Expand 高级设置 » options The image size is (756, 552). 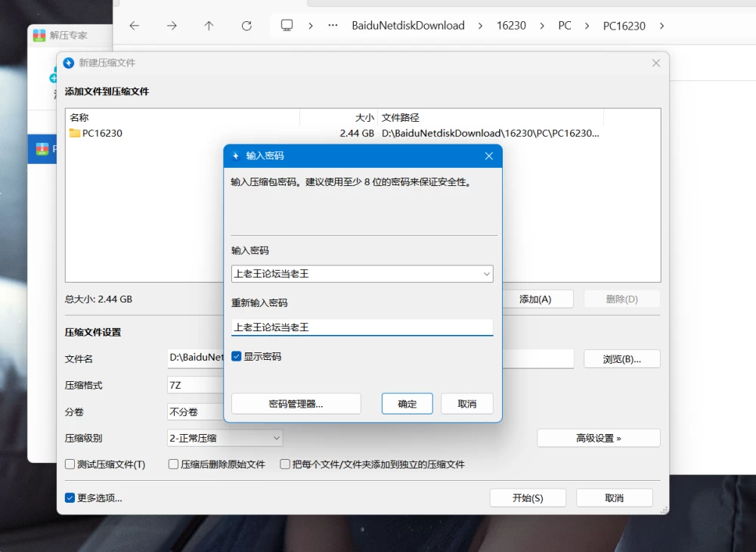598,439
